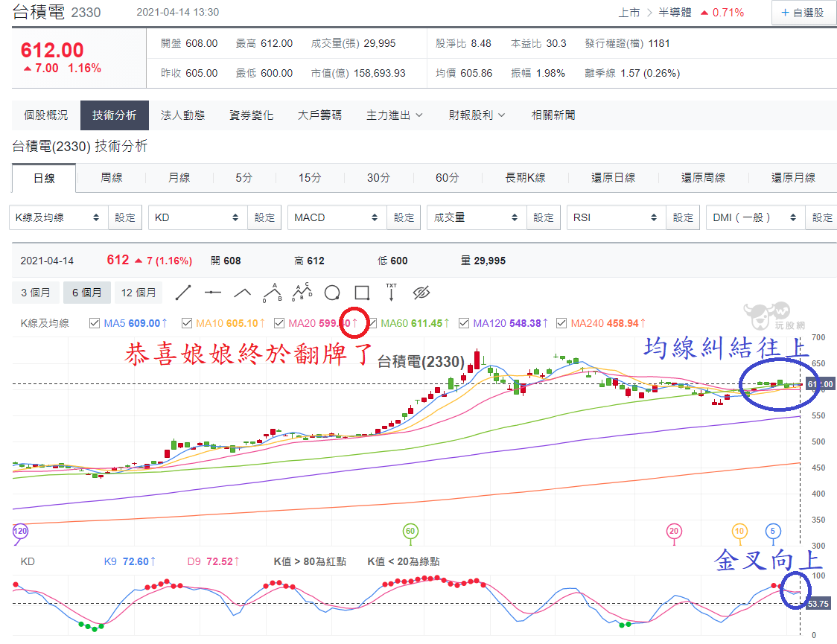Click the orange 10 moving average marker
This screenshot has width=837, height=644.
coord(739,531)
